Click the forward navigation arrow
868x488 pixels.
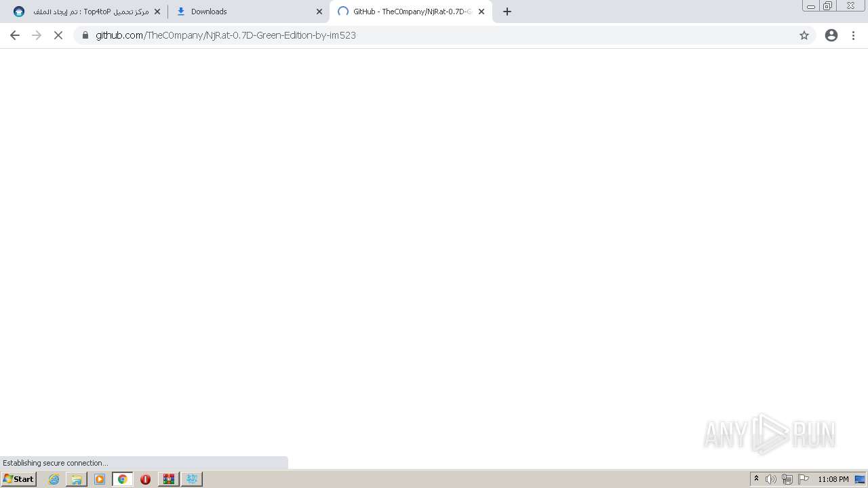click(37, 35)
